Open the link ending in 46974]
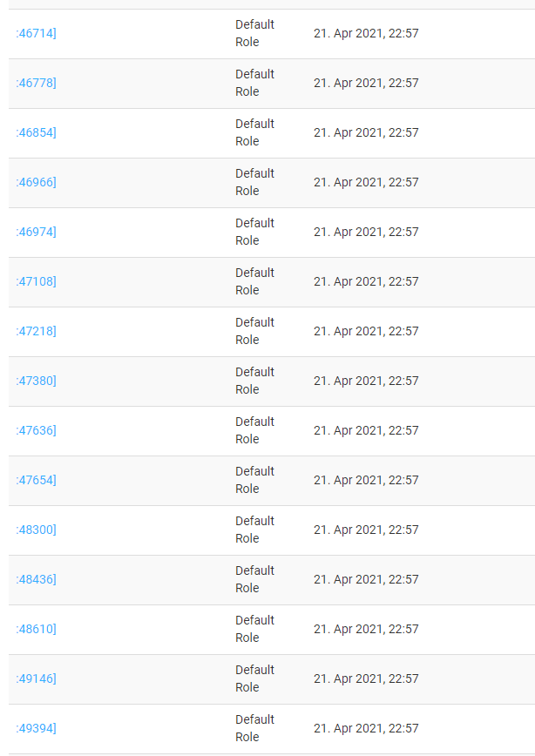 tap(37, 232)
